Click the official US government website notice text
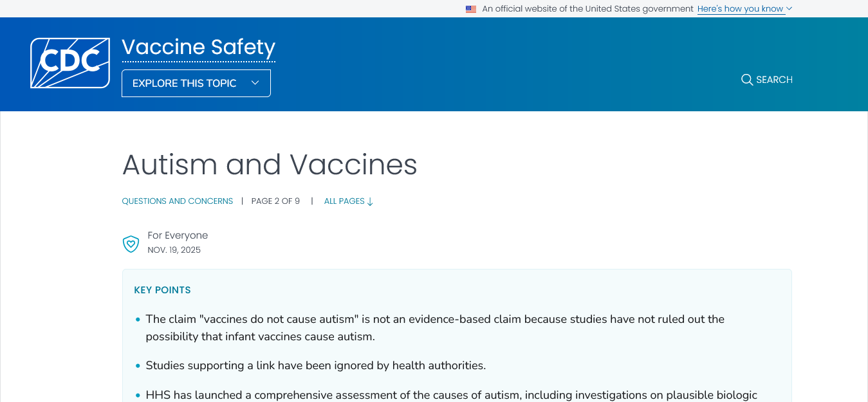Screen dimensions: 868x402 (x=587, y=9)
